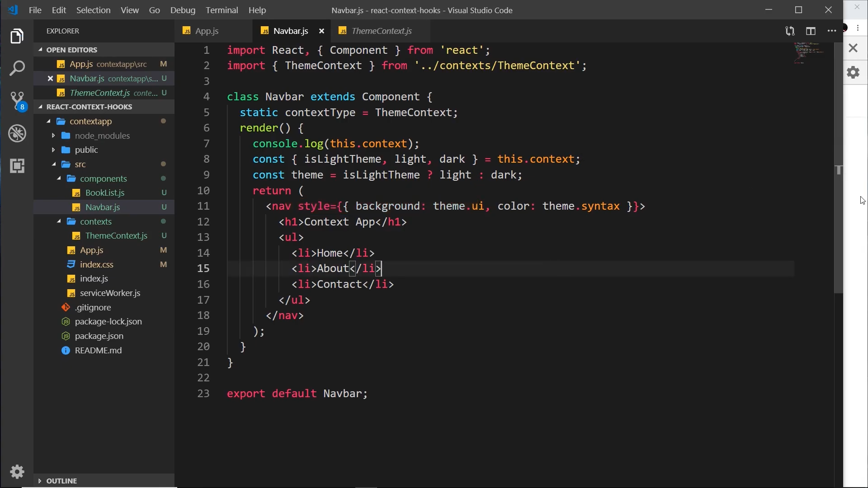The height and width of the screenshot is (488, 868).
Task: Click the editor vertical scrollbar
Action: point(839,226)
